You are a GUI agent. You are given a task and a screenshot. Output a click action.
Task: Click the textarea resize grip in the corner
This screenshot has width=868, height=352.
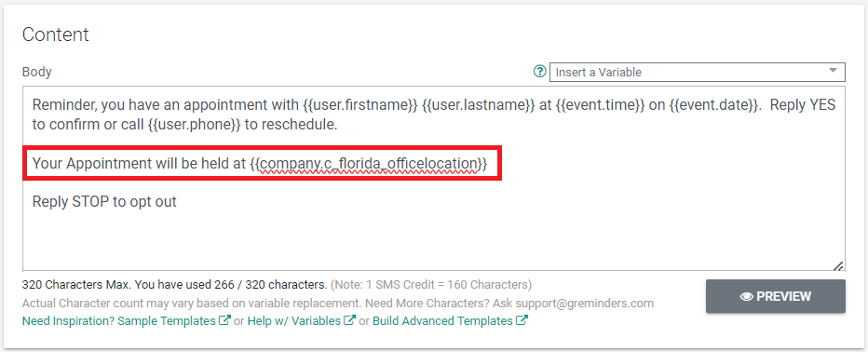[x=838, y=265]
